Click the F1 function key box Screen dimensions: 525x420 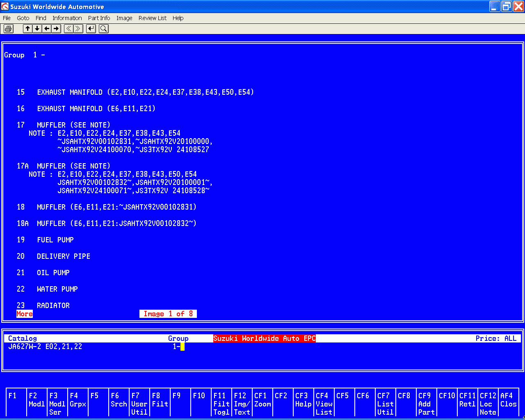(x=16, y=402)
